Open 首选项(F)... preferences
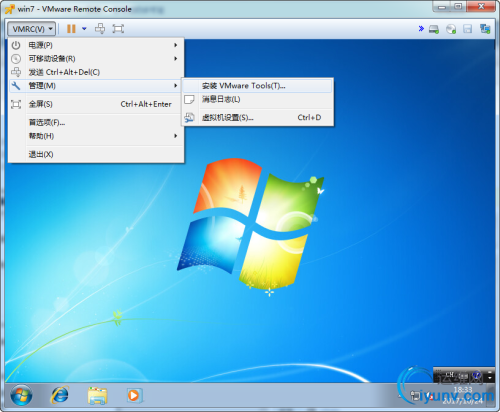The image size is (500, 412). pyautogui.click(x=96, y=122)
